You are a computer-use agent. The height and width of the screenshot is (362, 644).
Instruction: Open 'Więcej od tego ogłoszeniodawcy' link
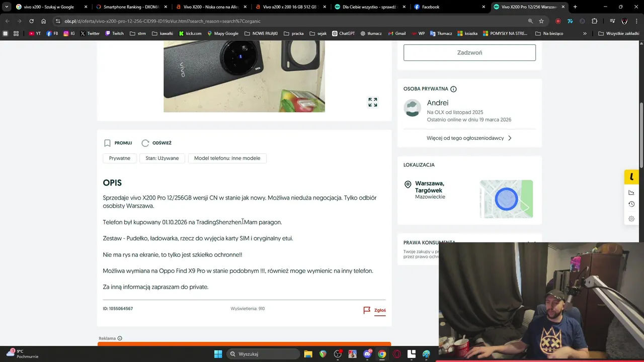[x=465, y=138]
